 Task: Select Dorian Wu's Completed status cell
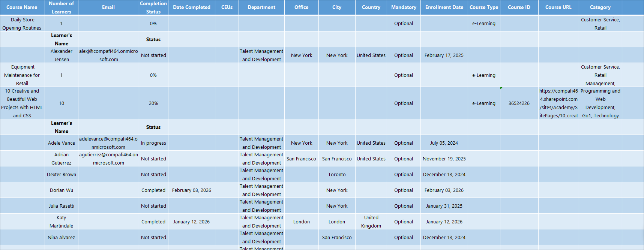coord(153,190)
